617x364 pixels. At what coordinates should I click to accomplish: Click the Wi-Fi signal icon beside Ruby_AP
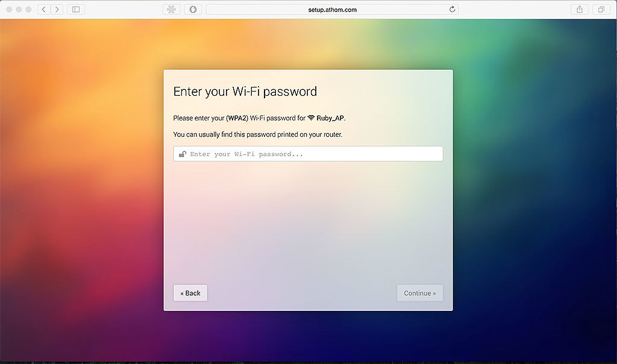(311, 118)
